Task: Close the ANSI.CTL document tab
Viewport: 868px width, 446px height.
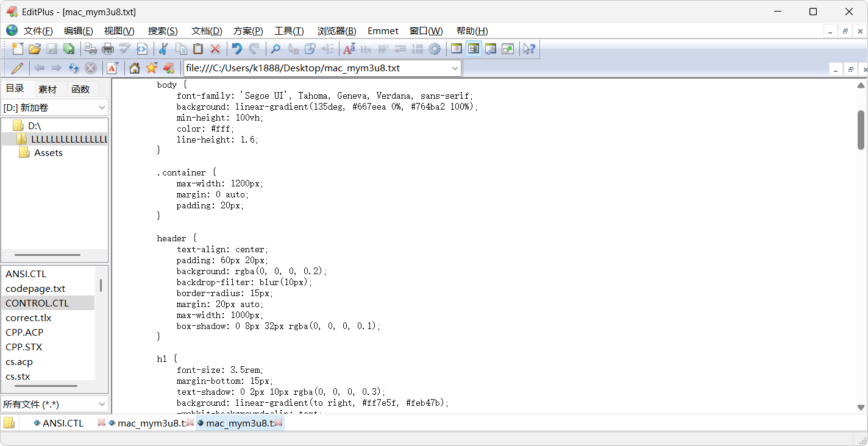Action: [102, 422]
